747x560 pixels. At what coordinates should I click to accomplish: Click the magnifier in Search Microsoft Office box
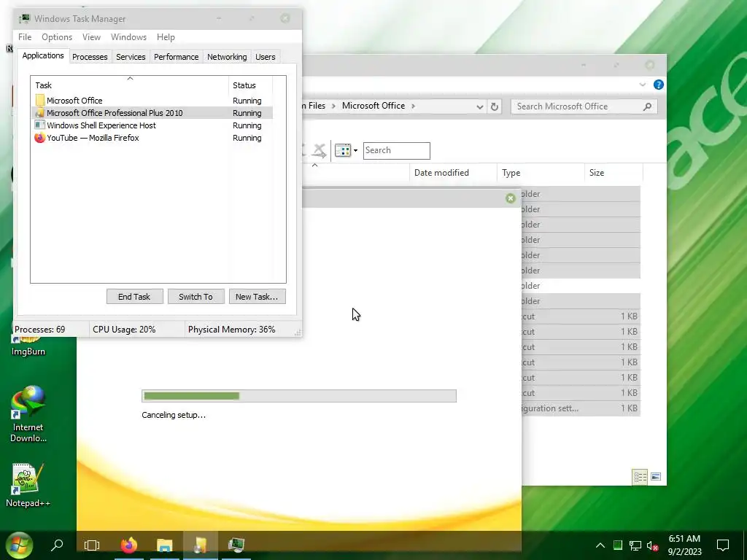tap(647, 106)
